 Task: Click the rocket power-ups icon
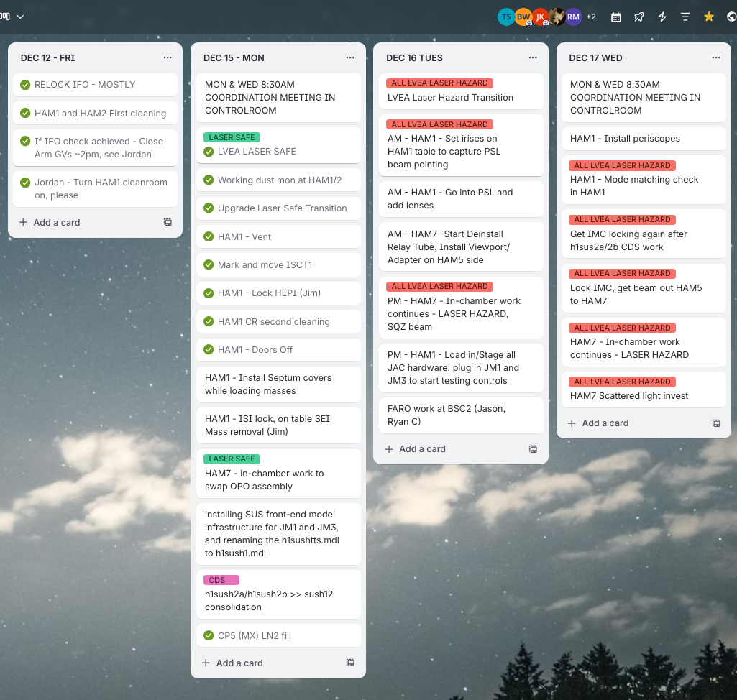(639, 17)
